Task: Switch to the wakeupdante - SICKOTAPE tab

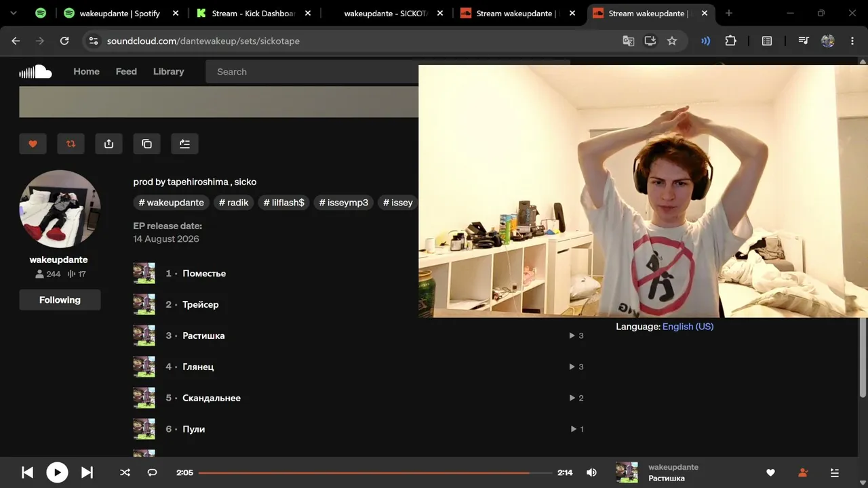Action: click(x=385, y=13)
